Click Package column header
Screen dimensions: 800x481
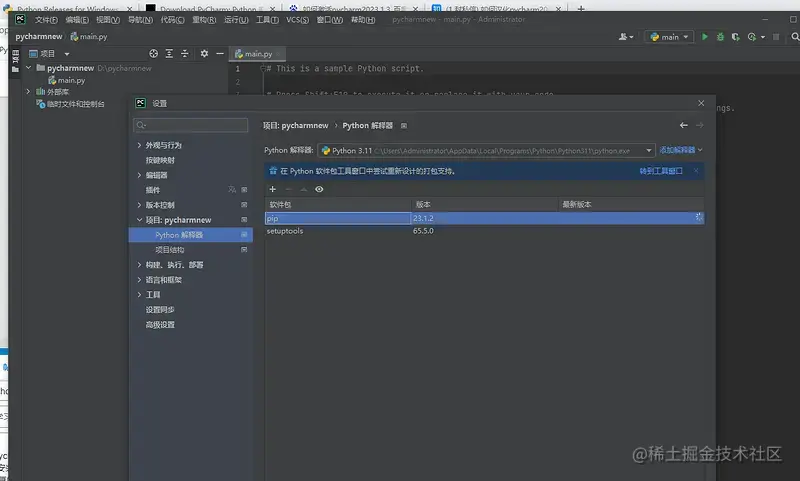[x=338, y=205]
